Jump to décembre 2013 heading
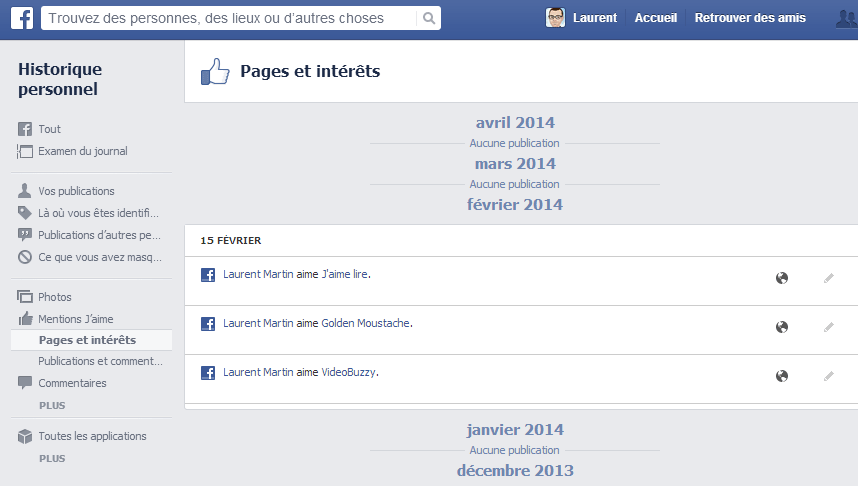The width and height of the screenshot is (858, 486). pyautogui.click(x=515, y=471)
